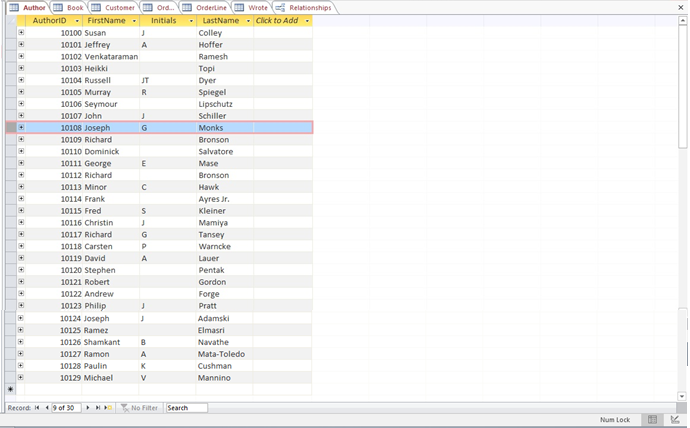Select the row selector for John Schiller

click(11, 116)
